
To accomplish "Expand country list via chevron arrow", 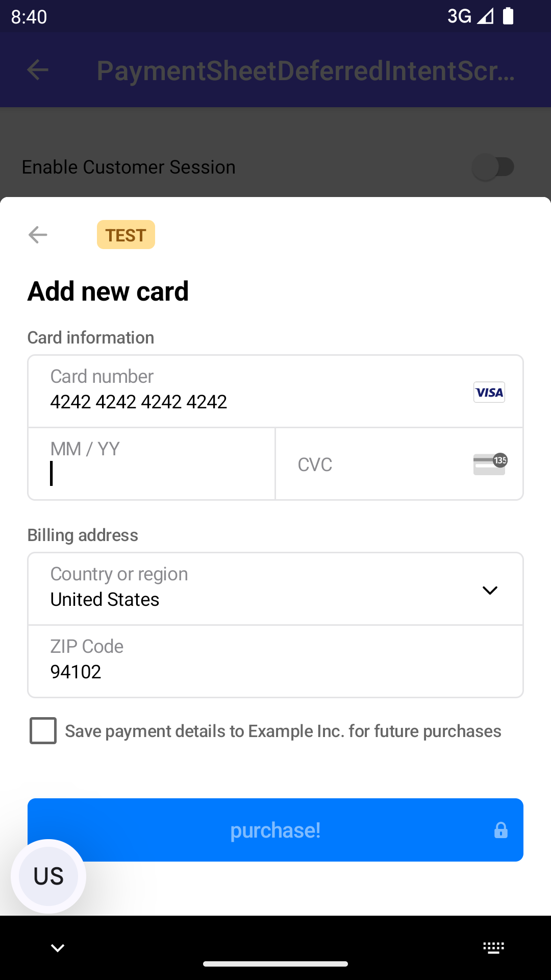I will click(x=490, y=590).
